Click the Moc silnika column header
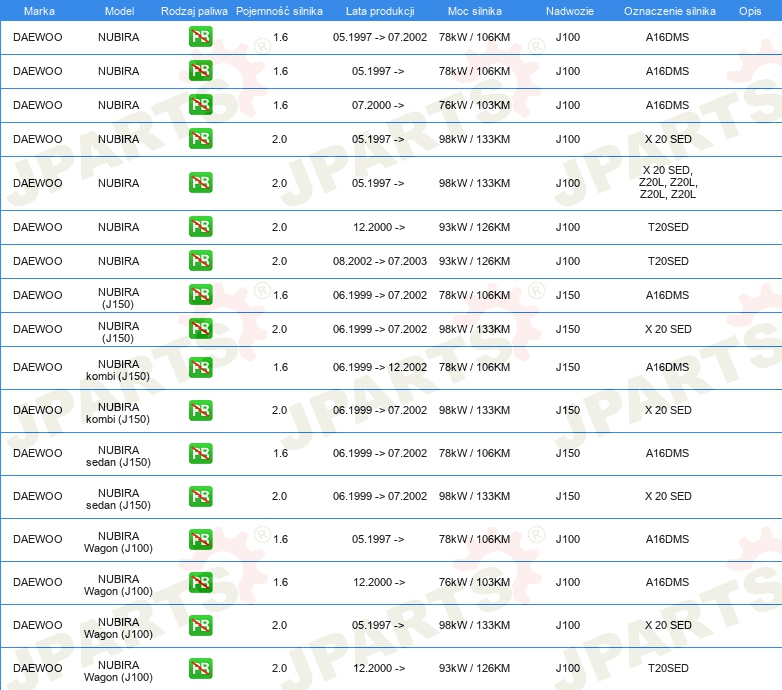782x690 pixels. pos(474,11)
